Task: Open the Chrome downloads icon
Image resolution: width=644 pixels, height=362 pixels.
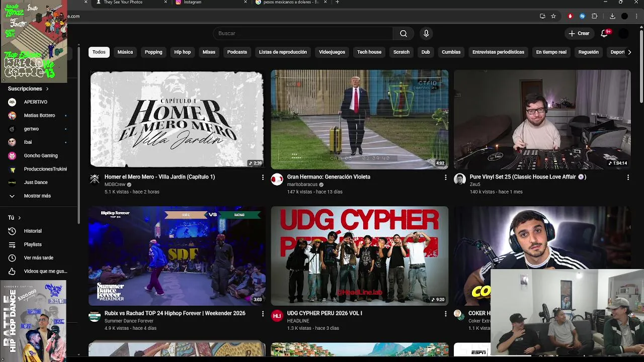Action: [612, 16]
